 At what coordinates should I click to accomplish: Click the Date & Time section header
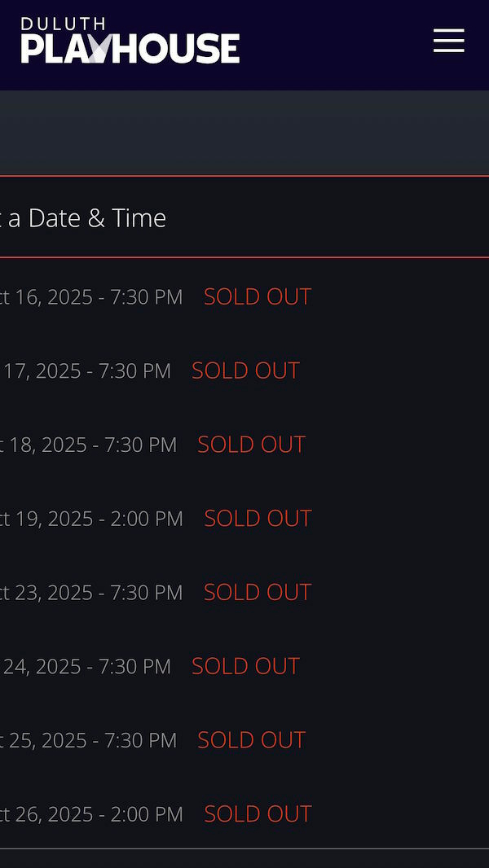tap(90, 218)
